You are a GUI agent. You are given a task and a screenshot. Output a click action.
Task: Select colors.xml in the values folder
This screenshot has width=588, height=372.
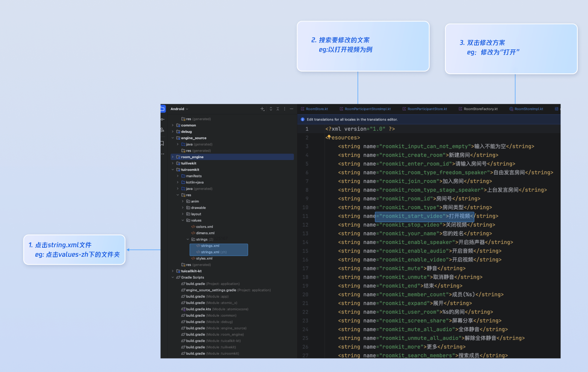pos(204,227)
